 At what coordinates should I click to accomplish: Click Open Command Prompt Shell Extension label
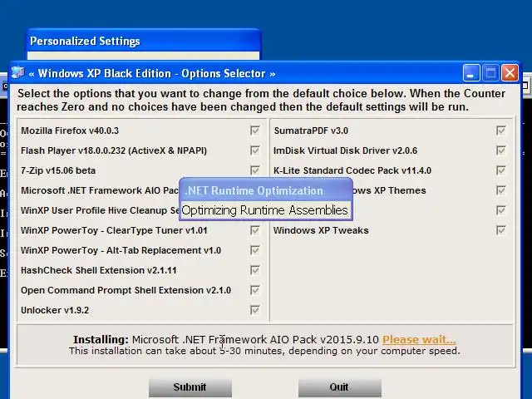(x=126, y=290)
